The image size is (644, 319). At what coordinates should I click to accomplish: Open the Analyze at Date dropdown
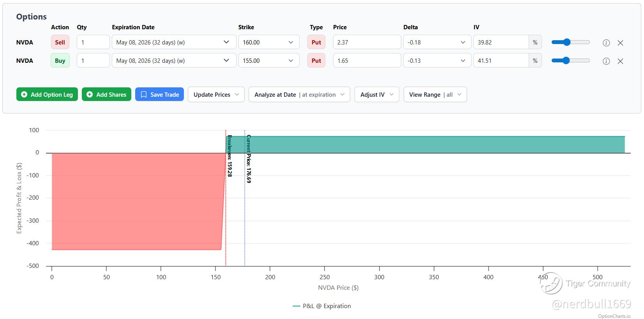(299, 94)
